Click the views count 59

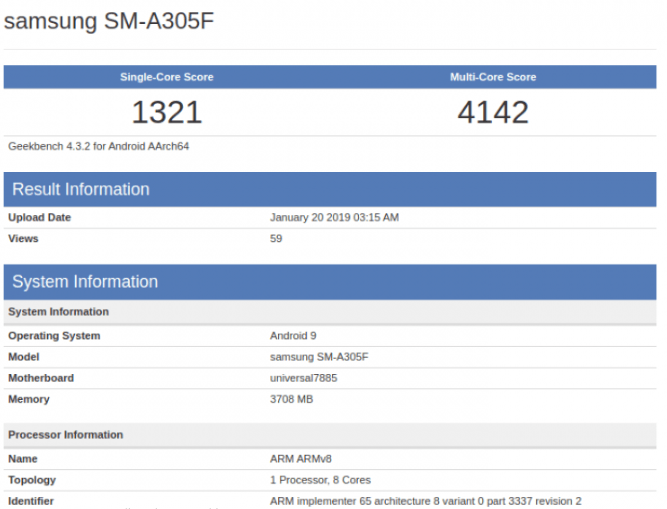tap(276, 239)
